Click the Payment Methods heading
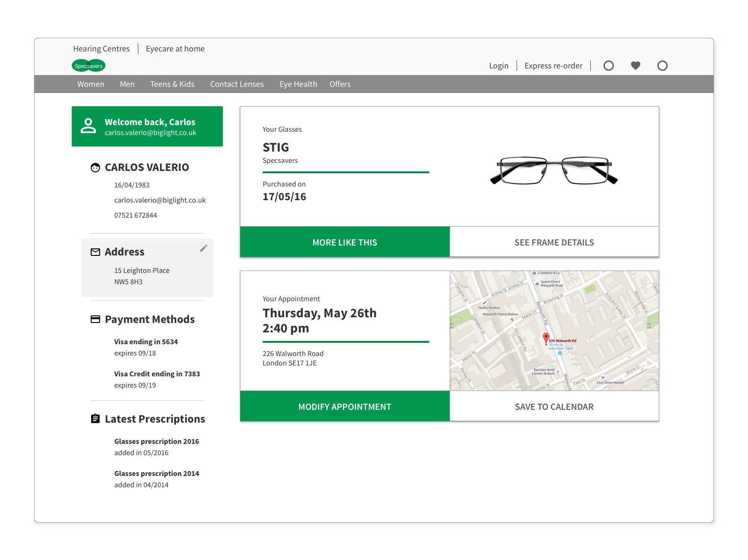The height and width of the screenshot is (560, 748). coord(150,319)
